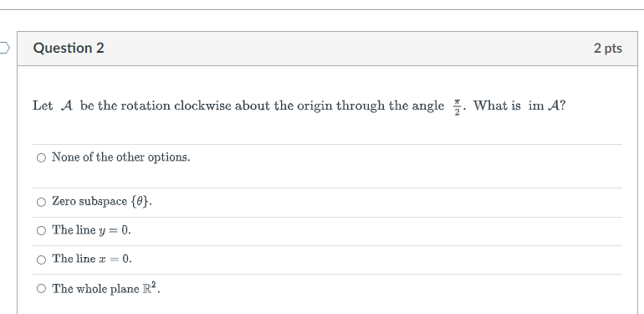Select the "whole plane" radio button
The width and height of the screenshot is (644, 314).
click(42, 289)
